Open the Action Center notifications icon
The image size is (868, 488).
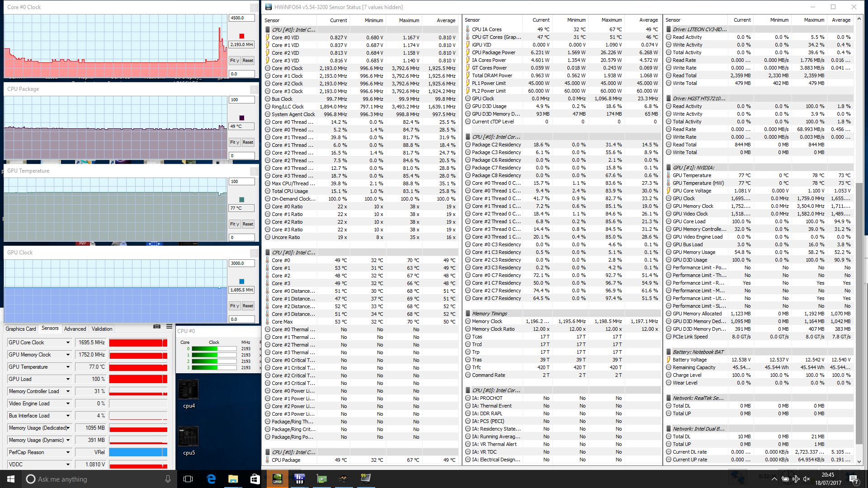854,479
